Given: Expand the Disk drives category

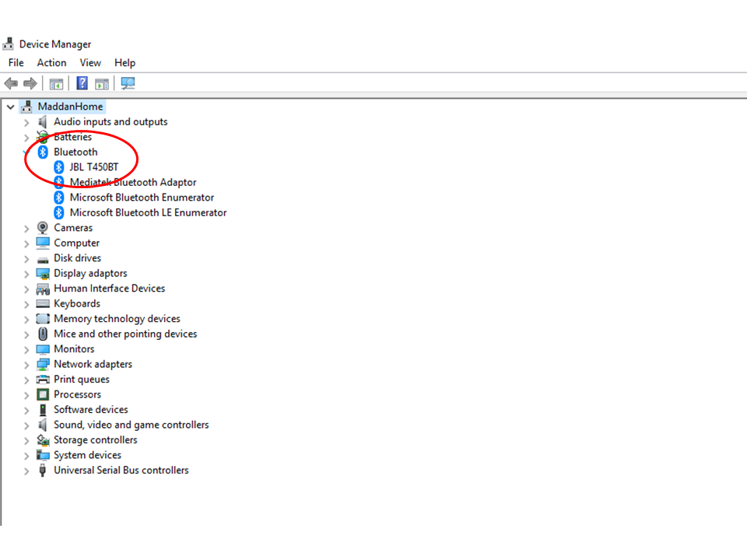Looking at the screenshot, I should tap(26, 259).
